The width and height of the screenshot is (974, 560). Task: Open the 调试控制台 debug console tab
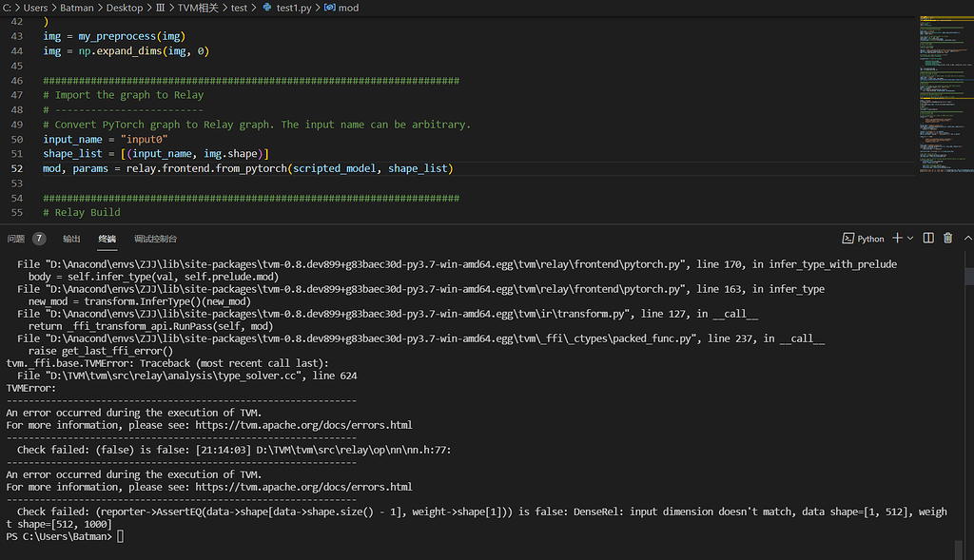155,239
